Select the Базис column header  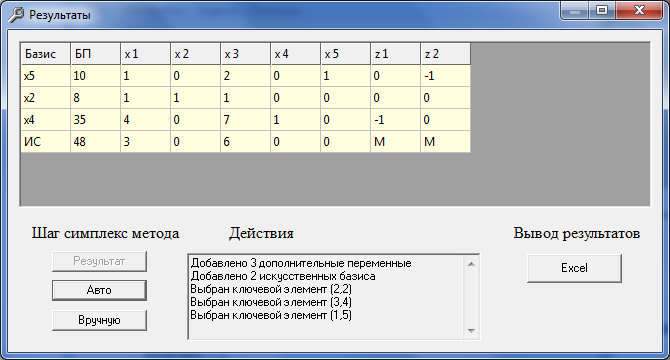pos(45,54)
